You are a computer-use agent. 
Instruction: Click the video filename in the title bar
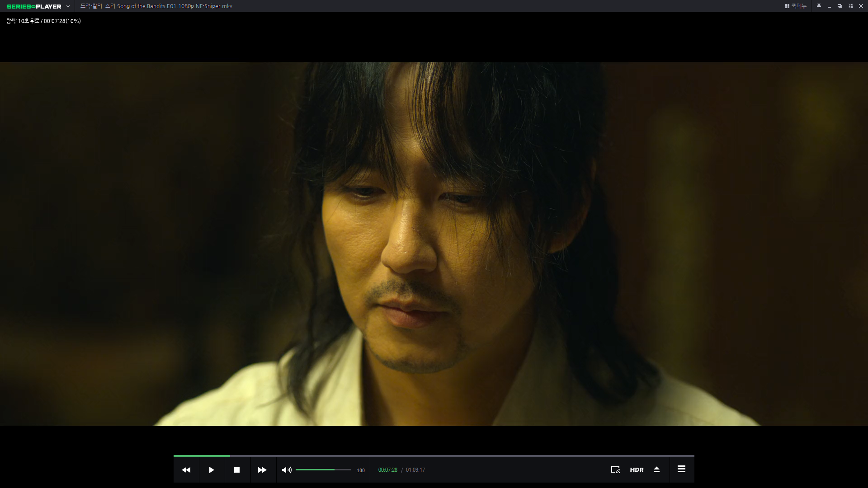click(156, 6)
